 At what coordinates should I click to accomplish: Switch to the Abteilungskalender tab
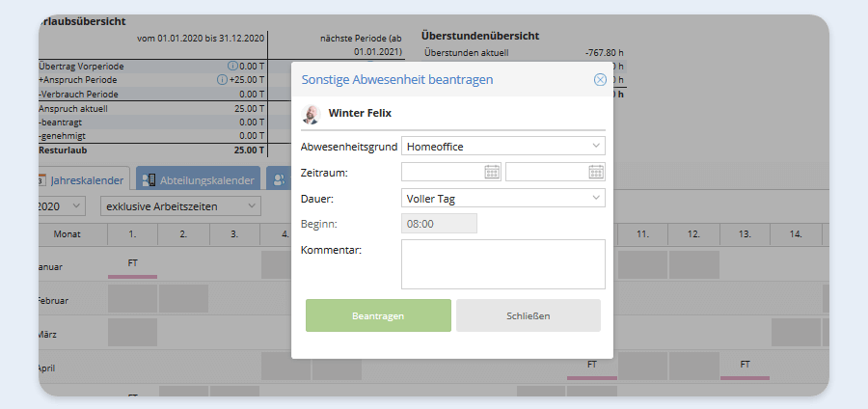tap(199, 179)
